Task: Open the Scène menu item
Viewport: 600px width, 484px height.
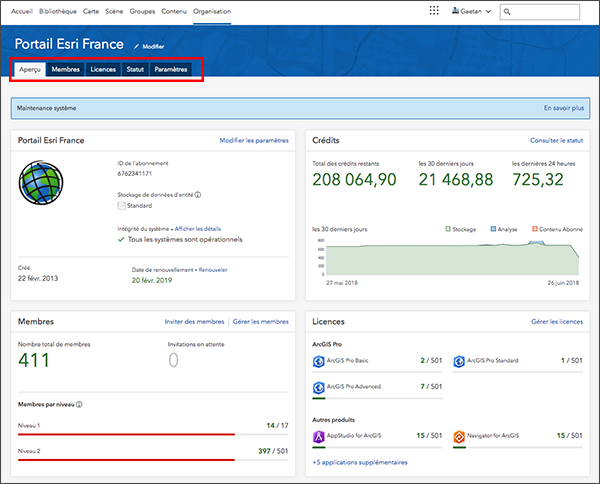Action: (x=114, y=11)
